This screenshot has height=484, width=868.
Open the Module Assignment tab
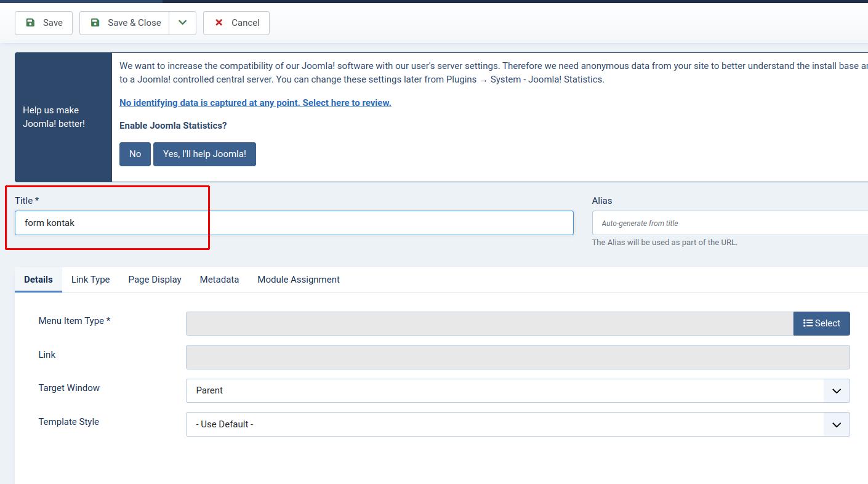click(299, 280)
